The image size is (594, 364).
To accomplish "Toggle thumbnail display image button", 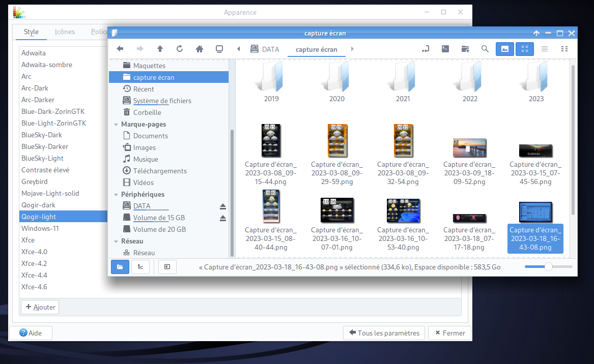I will coord(504,49).
